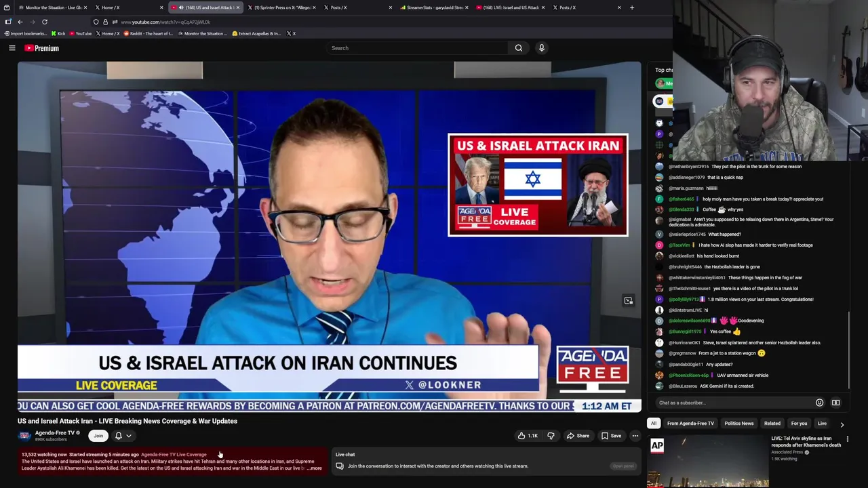Viewport: 868px width, 488px height.
Task: Share the video
Action: tap(578, 436)
